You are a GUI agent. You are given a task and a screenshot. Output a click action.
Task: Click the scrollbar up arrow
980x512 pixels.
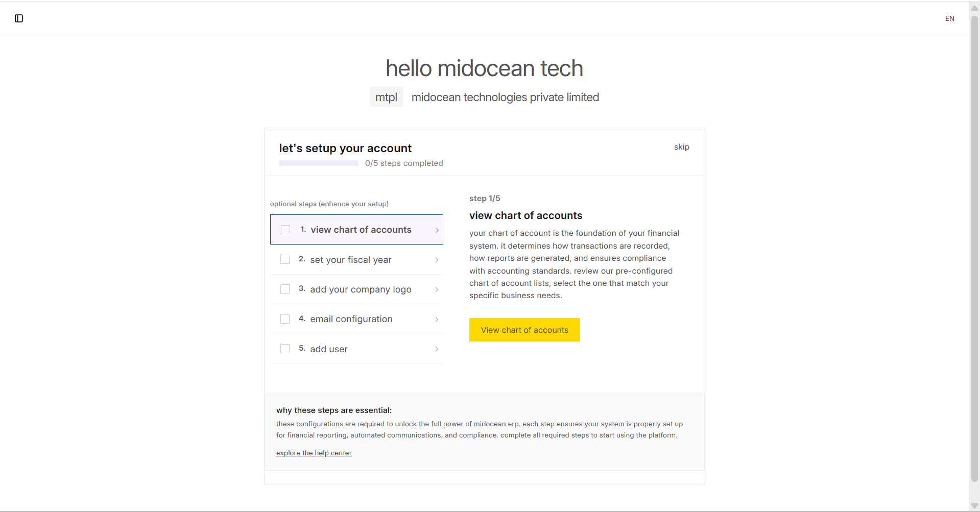point(974,7)
